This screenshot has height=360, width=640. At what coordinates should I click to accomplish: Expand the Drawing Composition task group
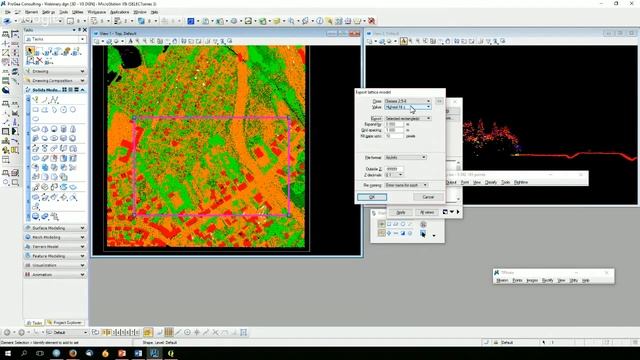55,81
